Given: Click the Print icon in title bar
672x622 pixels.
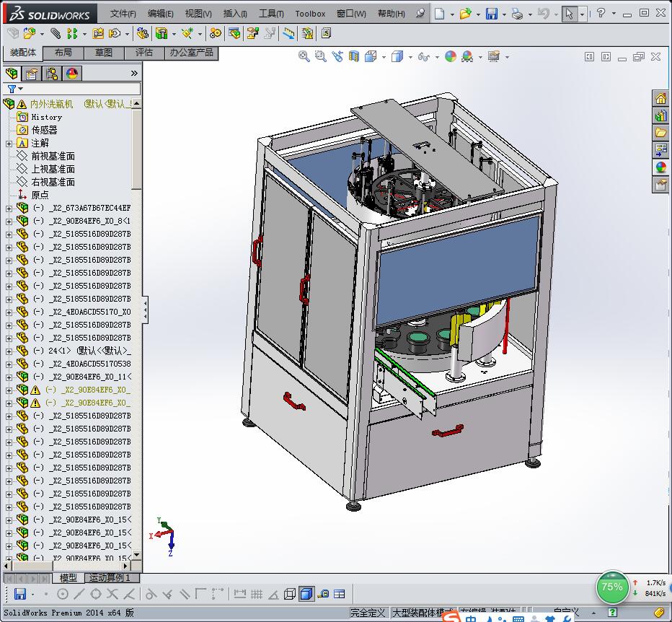Looking at the screenshot, I should tap(517, 14).
